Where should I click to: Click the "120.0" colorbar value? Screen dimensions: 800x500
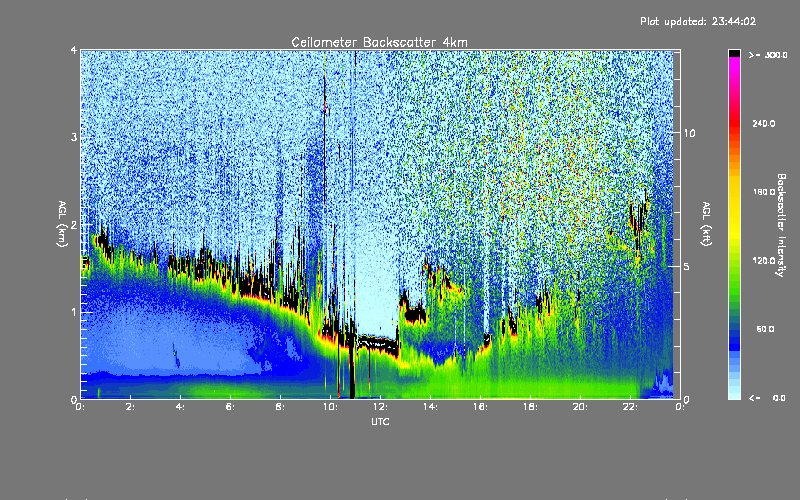tap(764, 261)
